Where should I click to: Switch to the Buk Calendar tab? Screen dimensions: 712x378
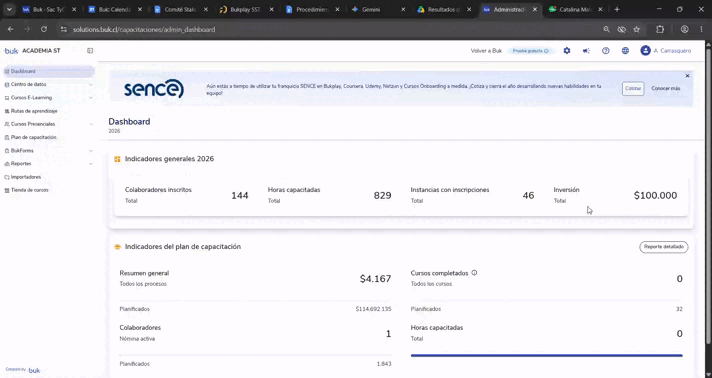pyautogui.click(x=114, y=9)
